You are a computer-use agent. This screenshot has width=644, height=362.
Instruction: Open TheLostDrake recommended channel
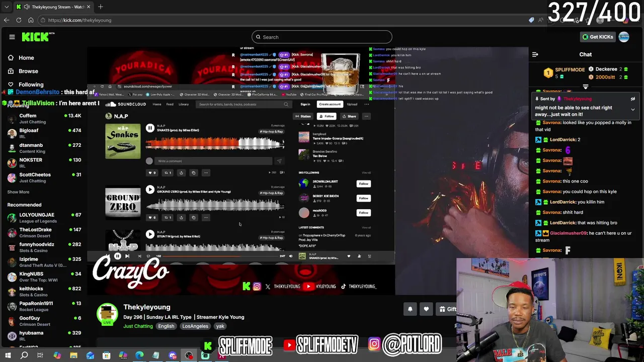click(44, 232)
